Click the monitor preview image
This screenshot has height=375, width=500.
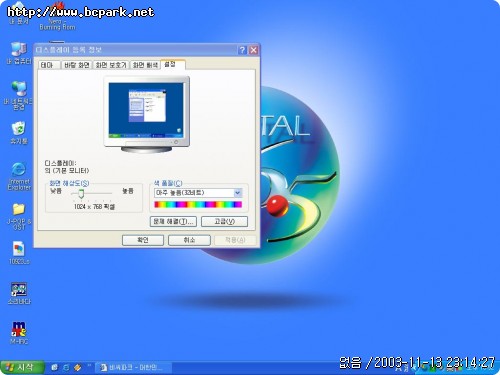(146, 114)
